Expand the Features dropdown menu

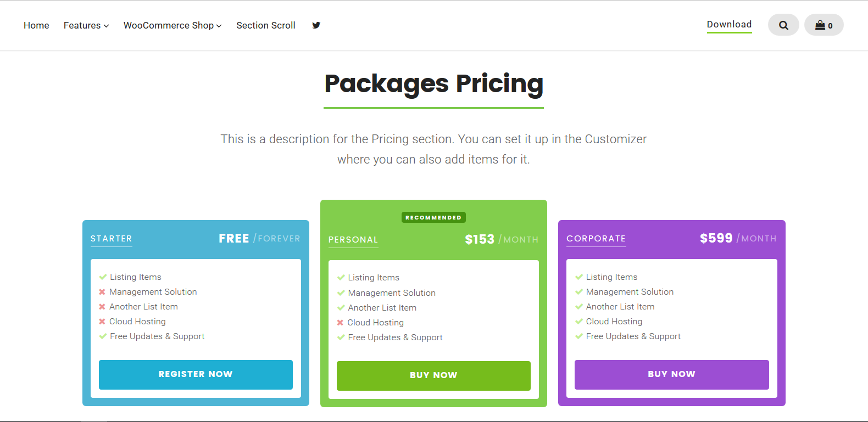click(x=86, y=25)
